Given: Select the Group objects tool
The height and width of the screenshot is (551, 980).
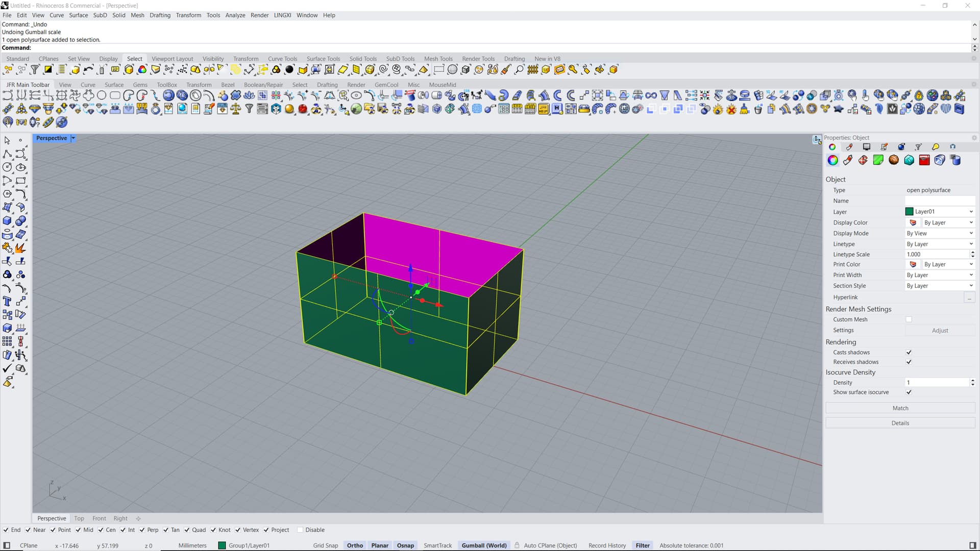Looking at the screenshot, I should (7, 274).
